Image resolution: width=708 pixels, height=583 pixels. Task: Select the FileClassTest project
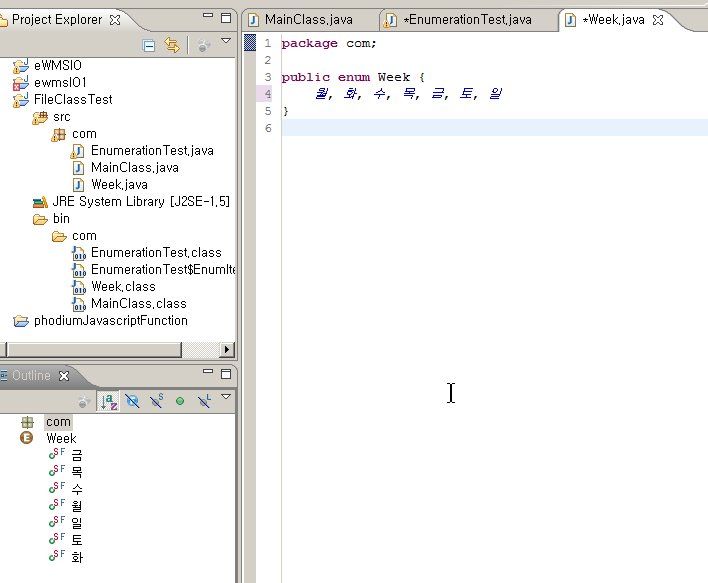73,99
